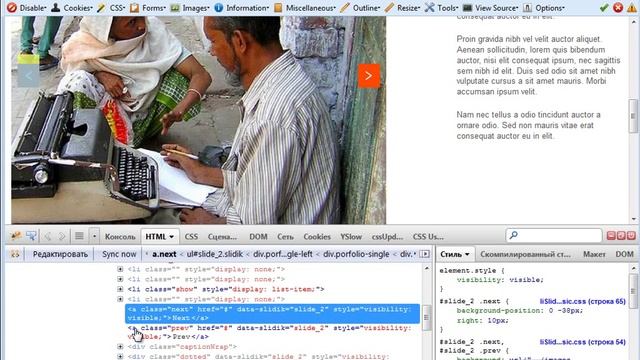
Task: Click Firebug forward history arrow
Action: coord(62,236)
